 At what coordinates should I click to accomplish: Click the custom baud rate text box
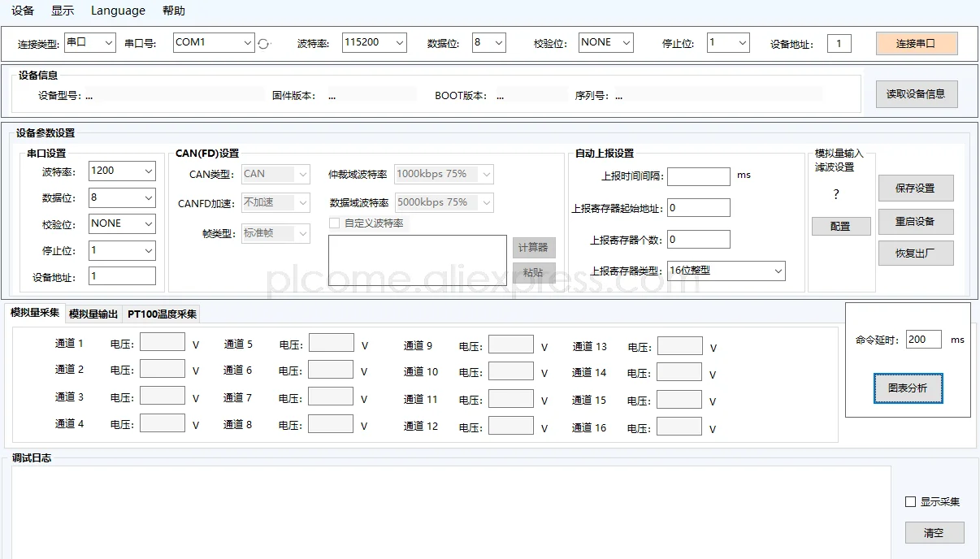point(417,261)
